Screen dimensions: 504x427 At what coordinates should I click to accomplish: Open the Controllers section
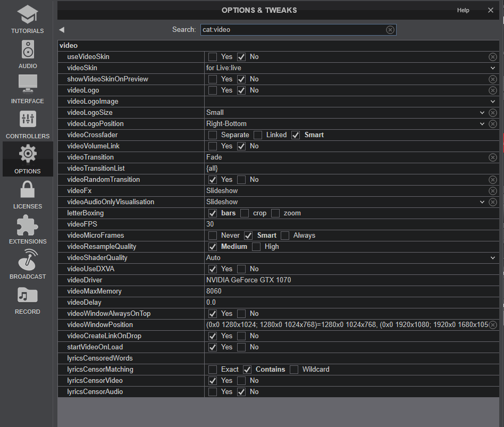[28, 124]
